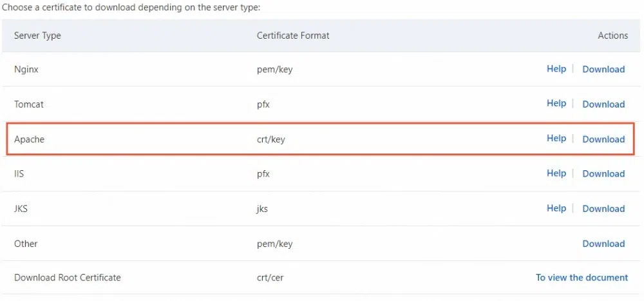
Task: Open Help for IIS server
Action: click(556, 173)
